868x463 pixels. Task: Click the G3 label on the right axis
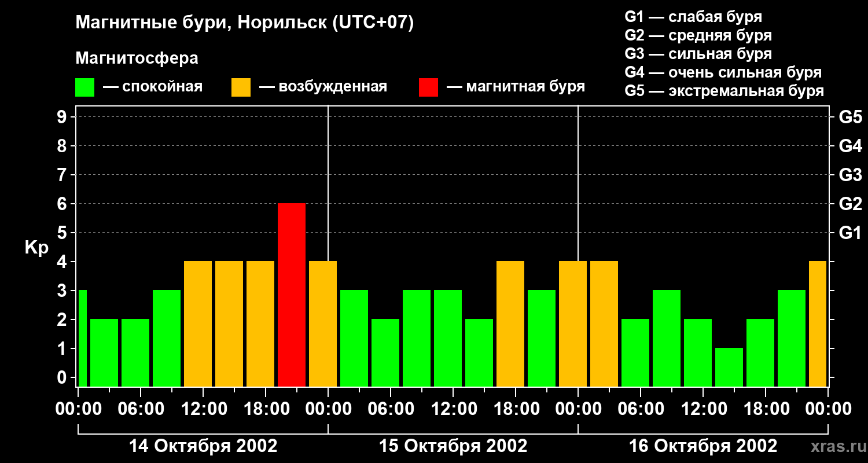click(x=850, y=175)
